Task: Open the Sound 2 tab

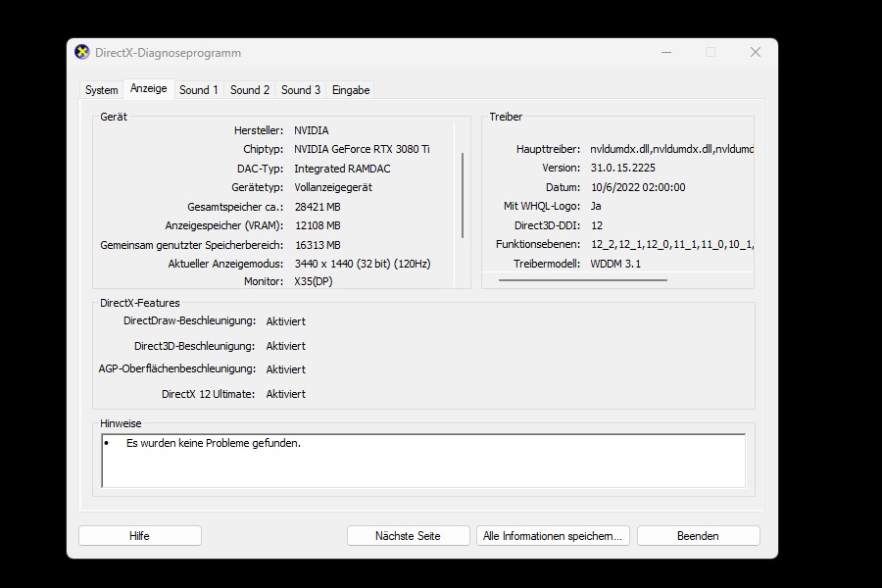Action: pyautogui.click(x=250, y=90)
